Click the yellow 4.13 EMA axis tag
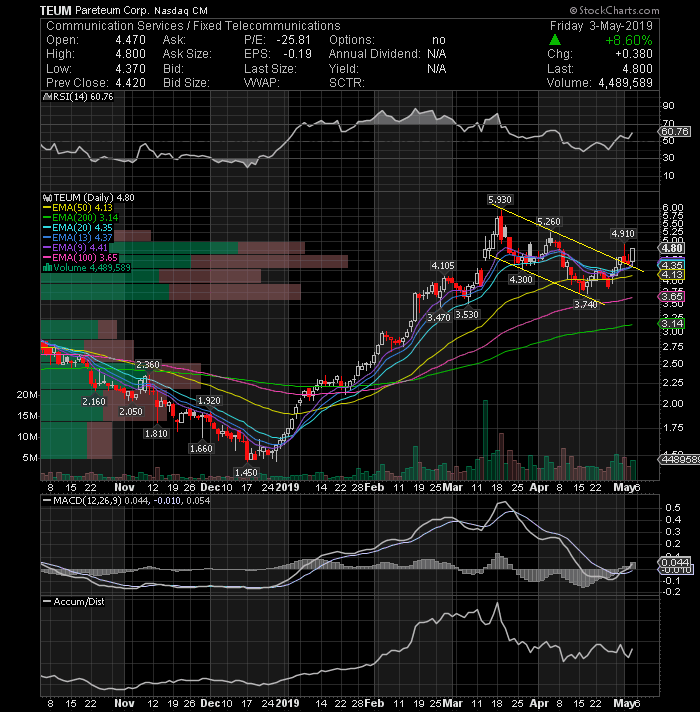Viewport: 700px width, 712px height. [671, 275]
